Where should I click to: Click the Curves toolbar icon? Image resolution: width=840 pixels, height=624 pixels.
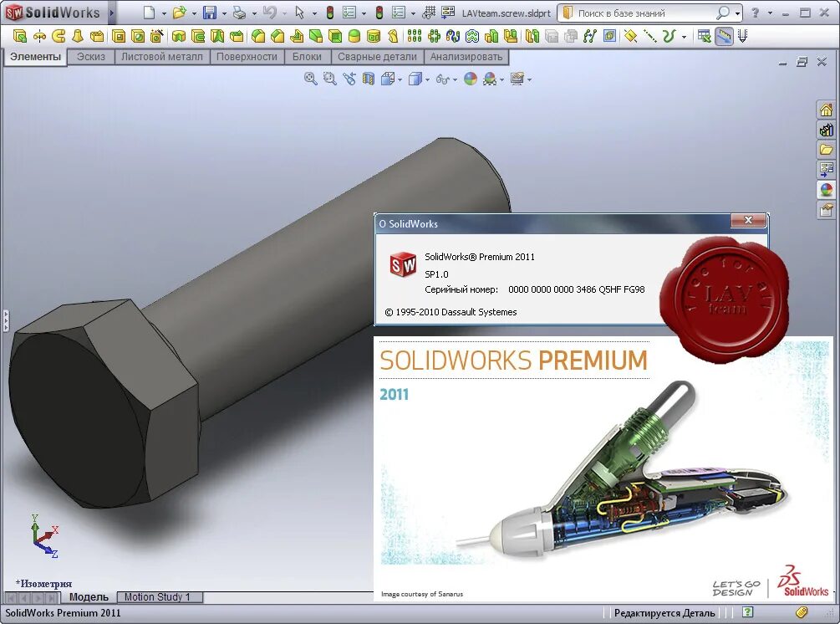click(x=668, y=36)
